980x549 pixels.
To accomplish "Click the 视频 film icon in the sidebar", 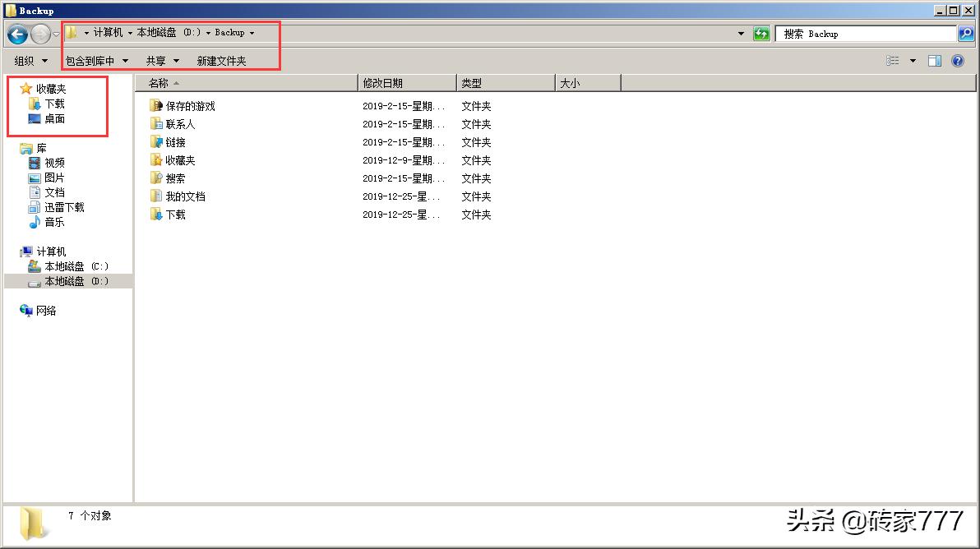I will pyautogui.click(x=35, y=163).
